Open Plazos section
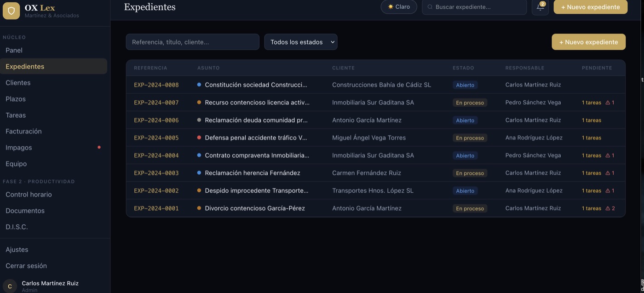644x293 pixels. click(16, 99)
